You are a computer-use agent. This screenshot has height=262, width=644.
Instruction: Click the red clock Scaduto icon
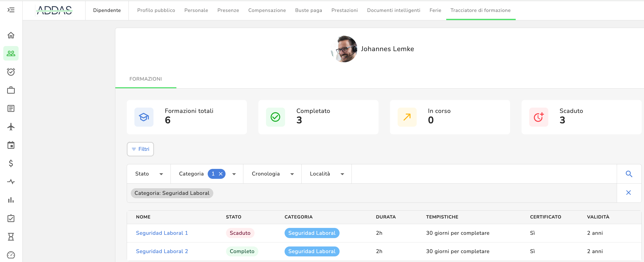tap(539, 117)
